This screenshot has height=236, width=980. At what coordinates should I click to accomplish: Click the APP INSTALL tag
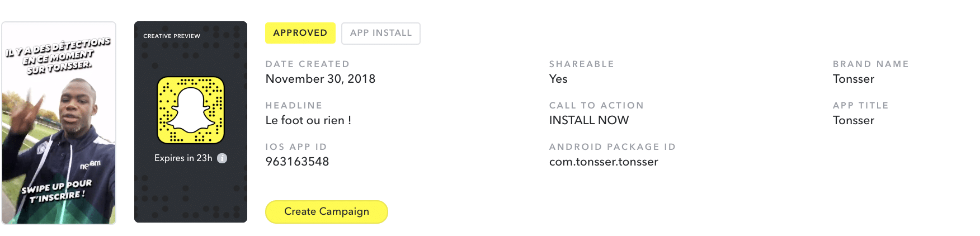tap(380, 33)
